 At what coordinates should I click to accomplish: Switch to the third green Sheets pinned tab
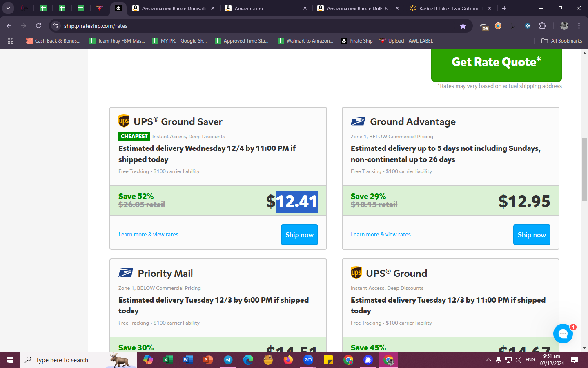click(81, 8)
